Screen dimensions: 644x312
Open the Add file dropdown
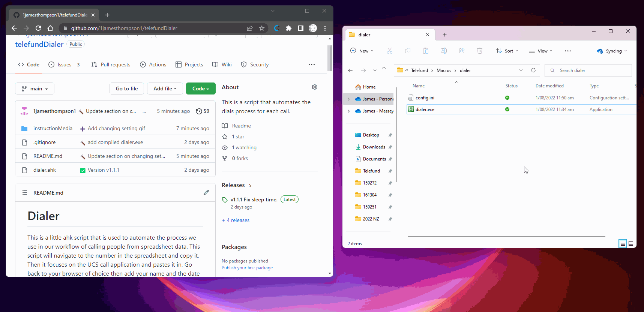click(165, 88)
